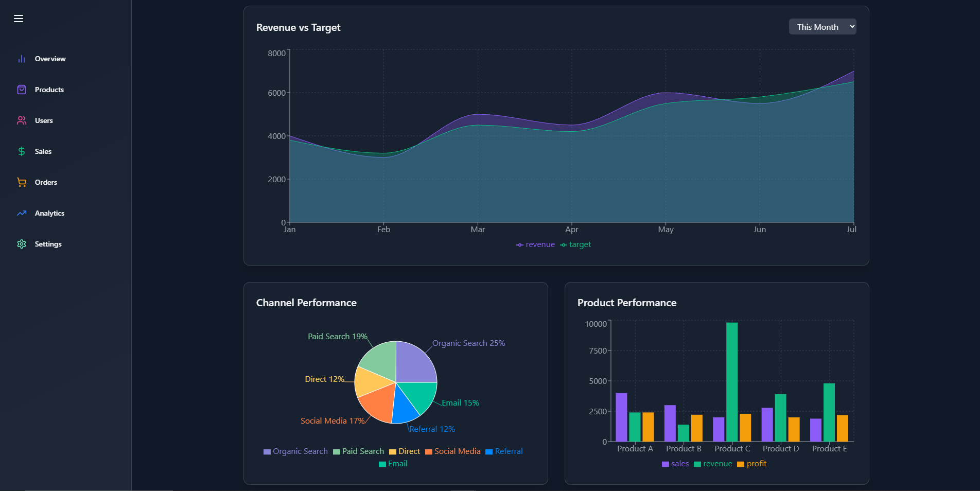Open the This Month period dropdown
980x491 pixels.
click(822, 27)
